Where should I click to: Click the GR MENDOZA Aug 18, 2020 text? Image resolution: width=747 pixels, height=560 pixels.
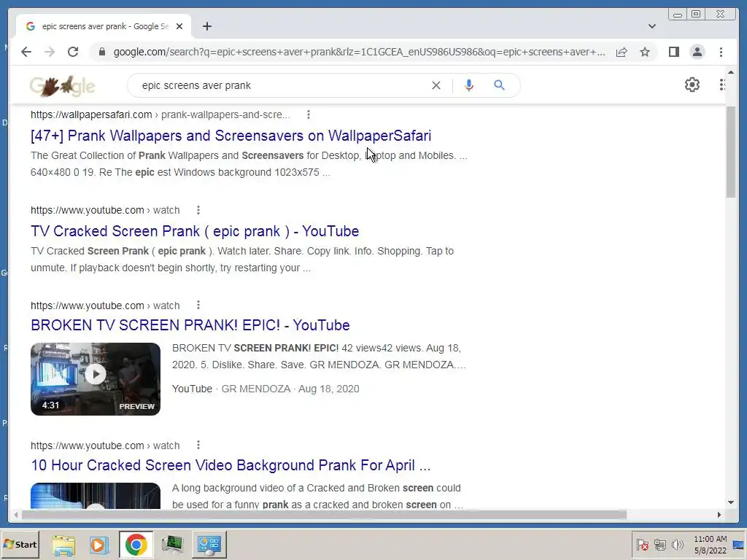tap(290, 389)
